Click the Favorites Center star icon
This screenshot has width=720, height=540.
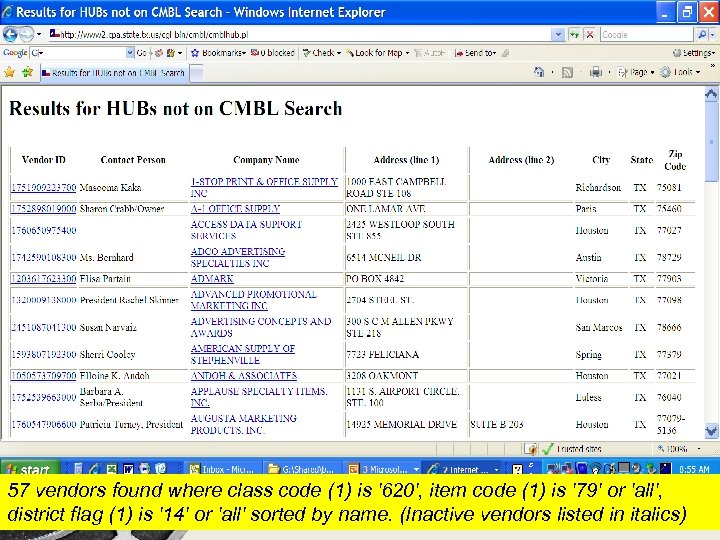[x=9, y=72]
